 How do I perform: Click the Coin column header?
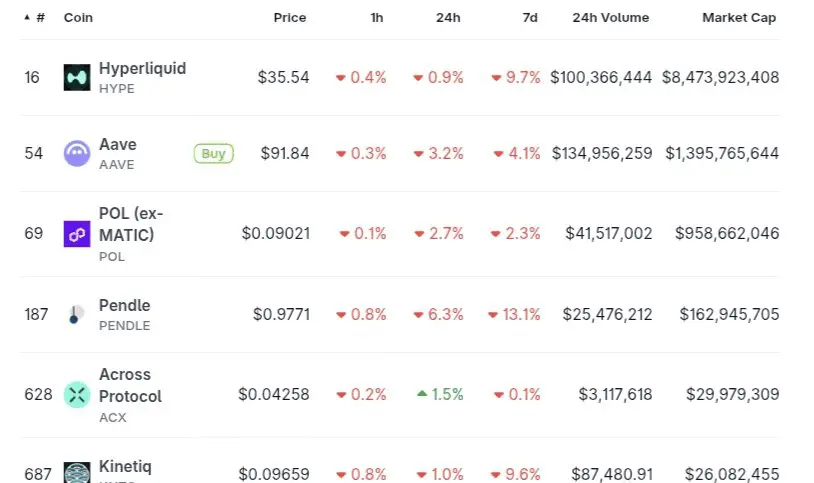pyautogui.click(x=77, y=18)
